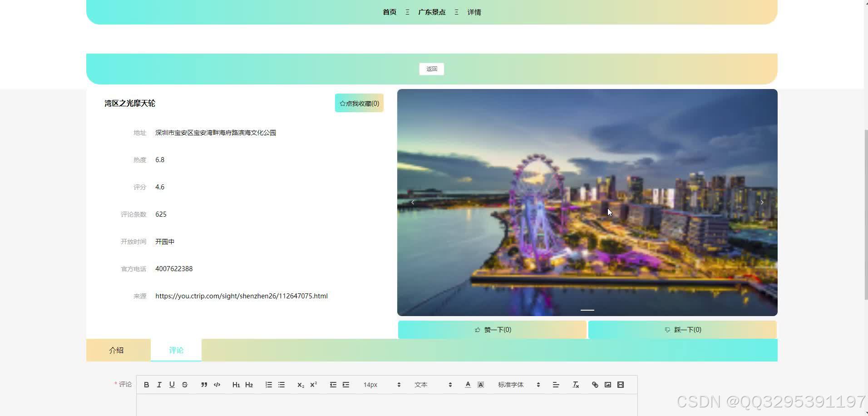
Task: Open the 介绍 tab
Action: click(117, 350)
